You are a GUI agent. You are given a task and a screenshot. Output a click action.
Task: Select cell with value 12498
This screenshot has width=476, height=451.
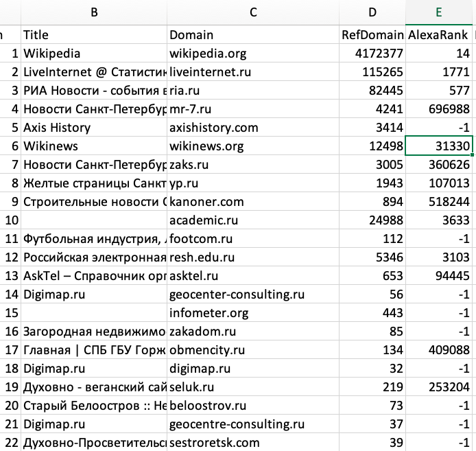pos(372,146)
